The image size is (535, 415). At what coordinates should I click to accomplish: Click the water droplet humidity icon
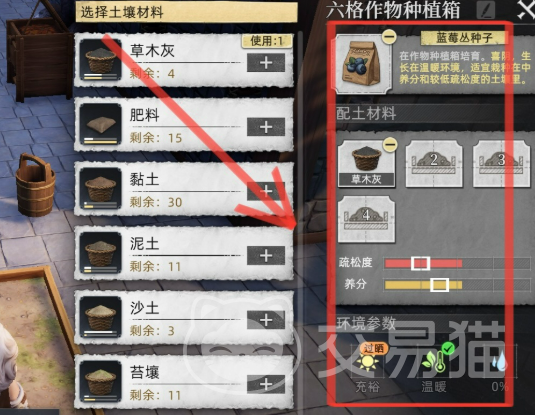(x=499, y=362)
